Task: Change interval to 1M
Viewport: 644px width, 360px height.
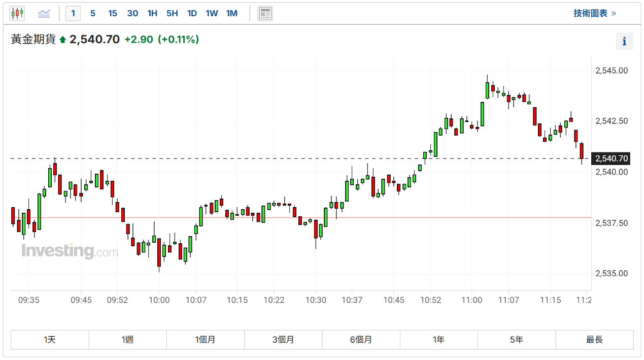Action: tap(232, 13)
